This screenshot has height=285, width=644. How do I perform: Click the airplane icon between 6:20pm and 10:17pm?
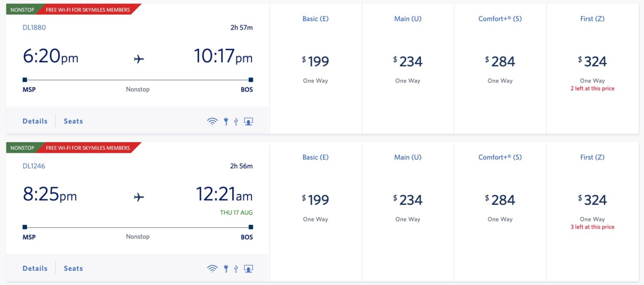(x=140, y=58)
